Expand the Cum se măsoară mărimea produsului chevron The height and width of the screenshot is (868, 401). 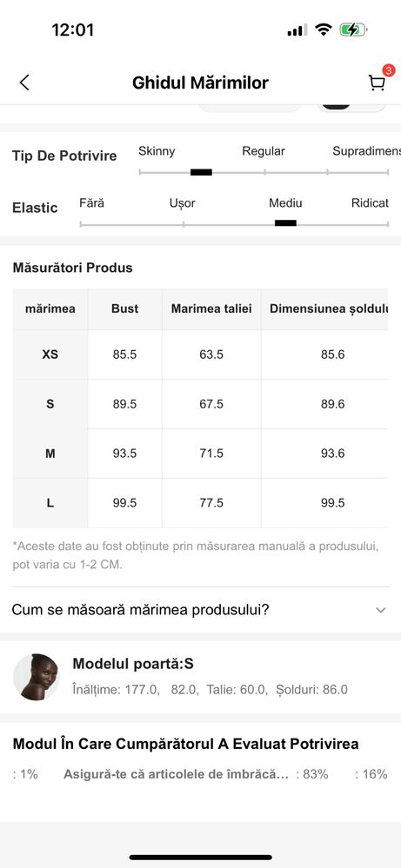(380, 610)
